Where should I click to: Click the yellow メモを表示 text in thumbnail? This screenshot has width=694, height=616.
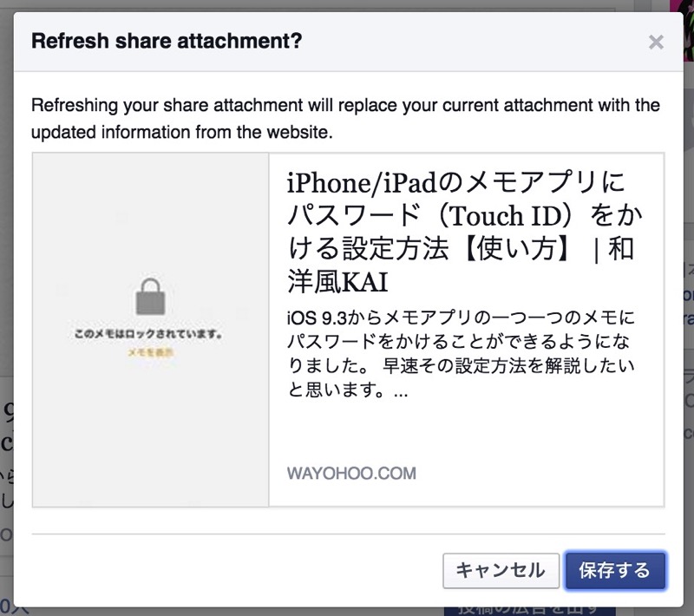(150, 353)
